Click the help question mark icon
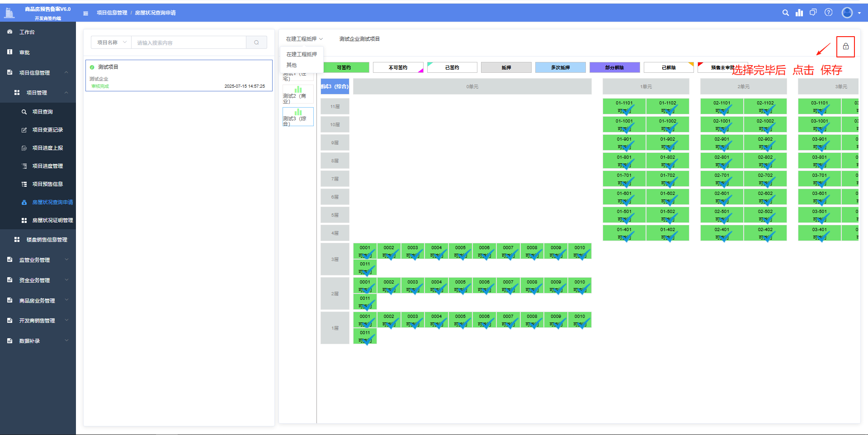The image size is (868, 435). [x=828, y=13]
